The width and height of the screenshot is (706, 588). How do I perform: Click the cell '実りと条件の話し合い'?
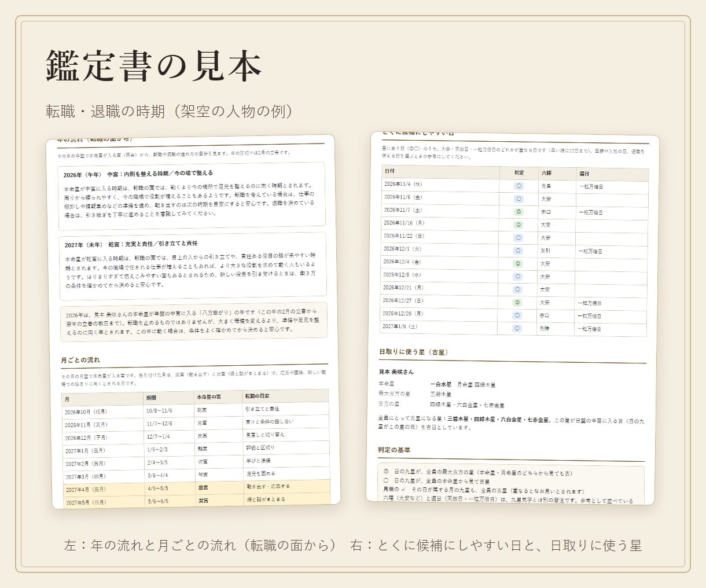click(x=269, y=422)
